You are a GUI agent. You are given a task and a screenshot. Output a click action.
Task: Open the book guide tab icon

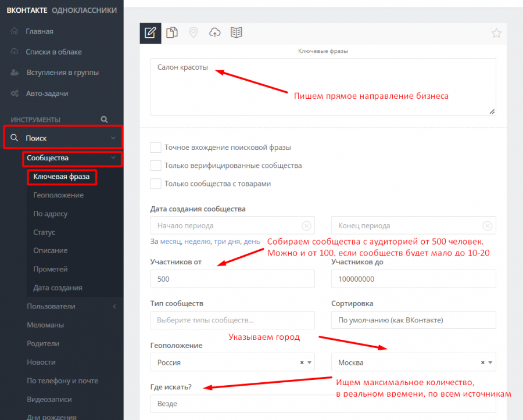[x=236, y=33]
